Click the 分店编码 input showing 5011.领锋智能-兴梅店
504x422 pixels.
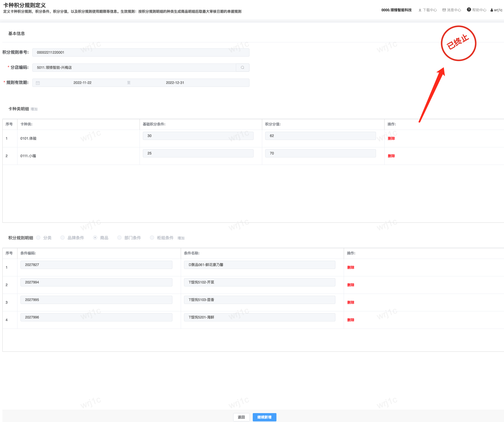tap(134, 68)
